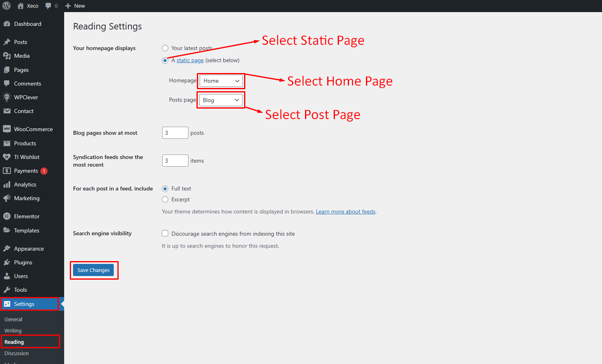Click the Elementor icon in the sidebar
Screen dimensions: 602x364
click(x=7, y=216)
